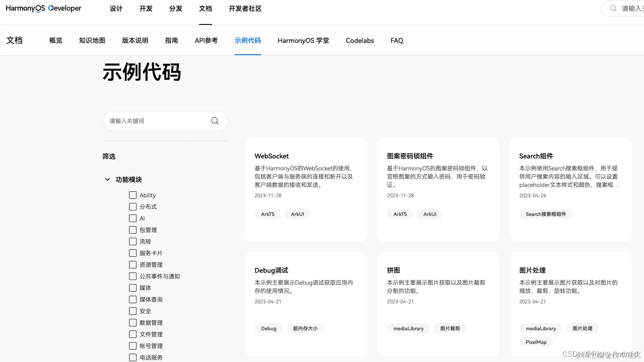Click mediaLibrary tag on 图片处理 card
Screen dimensions: 644x362
(541, 328)
